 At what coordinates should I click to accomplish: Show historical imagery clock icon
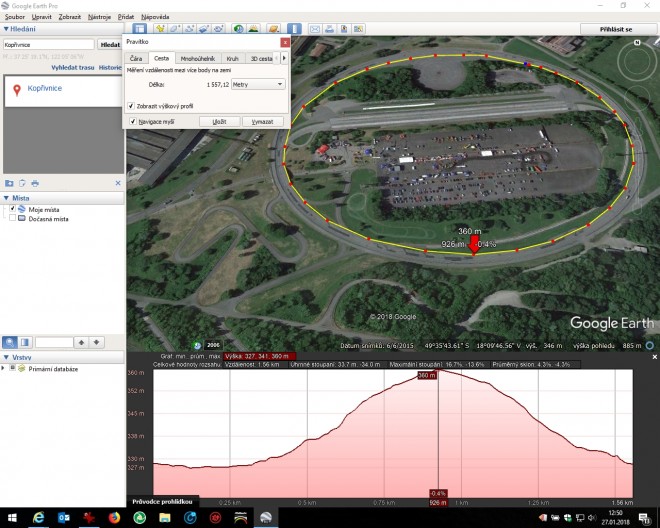pos(239,29)
